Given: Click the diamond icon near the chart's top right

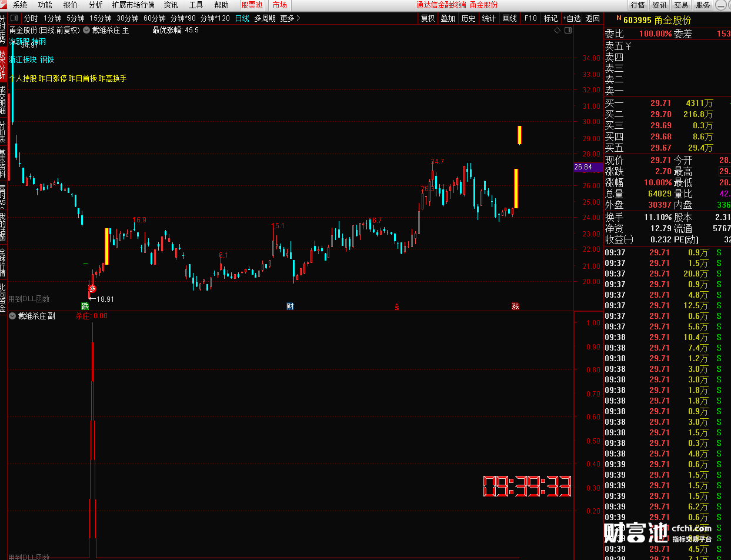Looking at the screenshot, I should click(556, 29).
